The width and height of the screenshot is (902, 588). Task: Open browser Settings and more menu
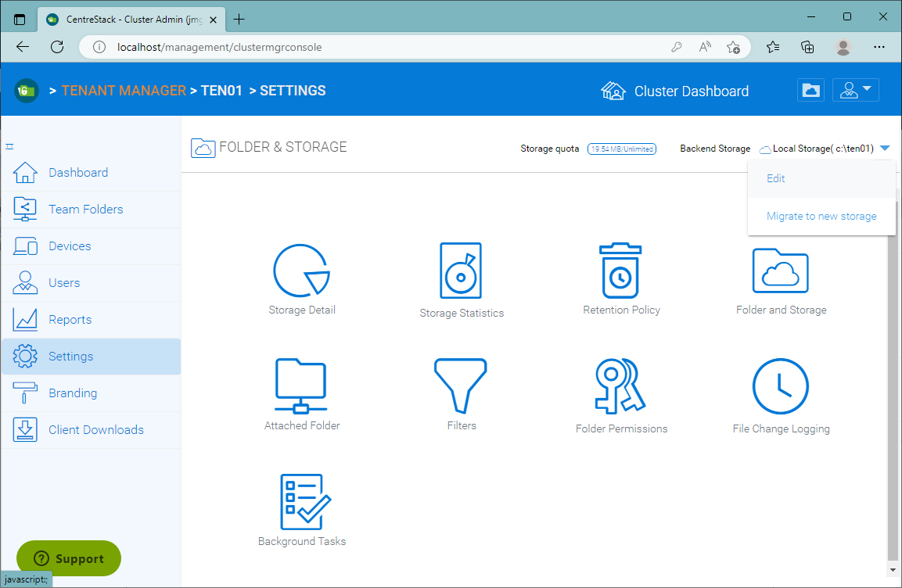tap(879, 47)
